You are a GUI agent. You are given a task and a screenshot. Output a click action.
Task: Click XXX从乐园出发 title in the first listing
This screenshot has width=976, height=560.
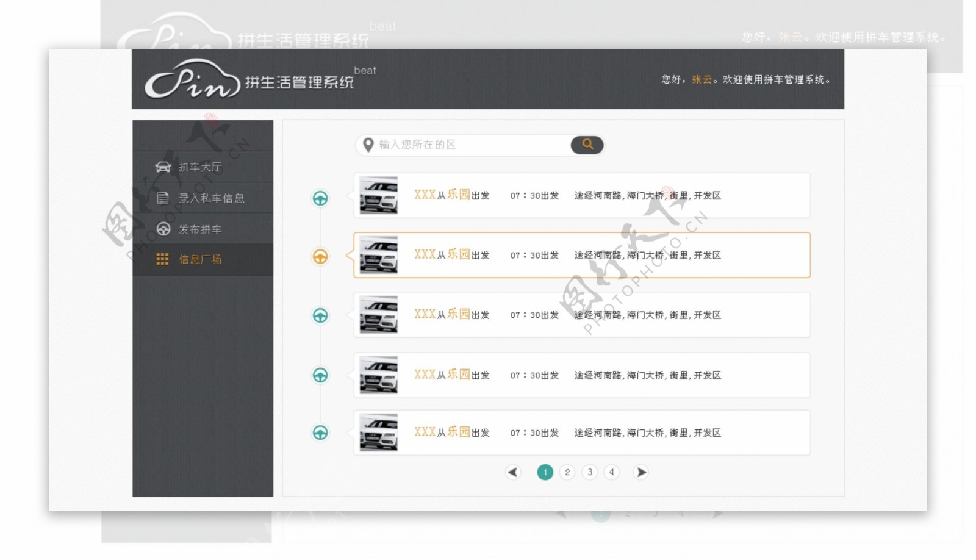click(x=452, y=195)
